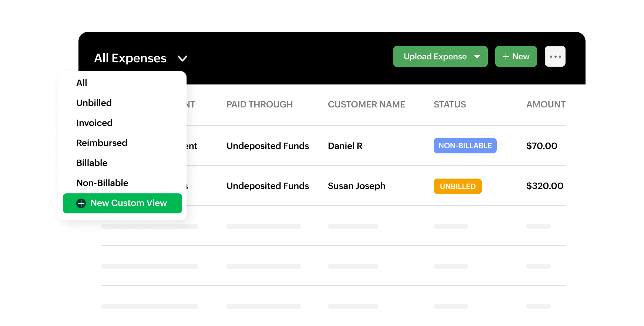Switch to Non-Billable expenses view

coord(102,183)
